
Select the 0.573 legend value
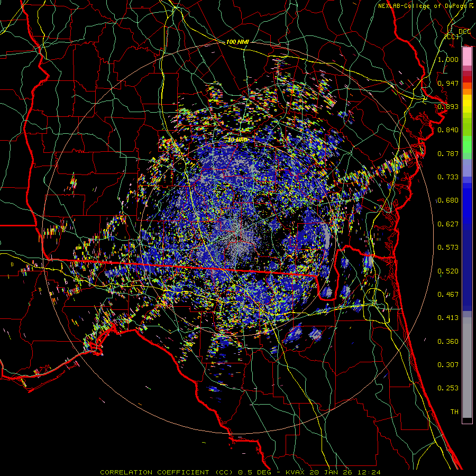point(448,248)
